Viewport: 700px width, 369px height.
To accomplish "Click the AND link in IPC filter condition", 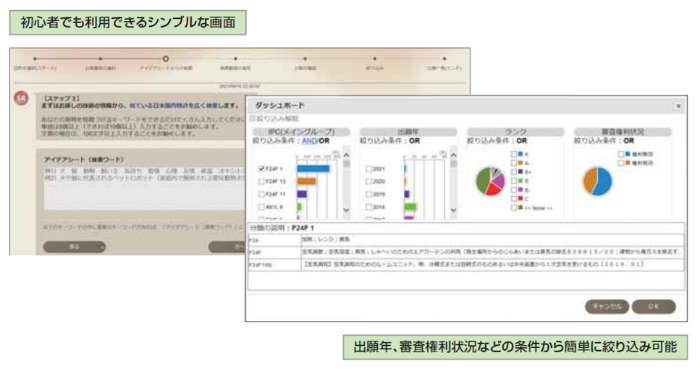I will point(309,141).
